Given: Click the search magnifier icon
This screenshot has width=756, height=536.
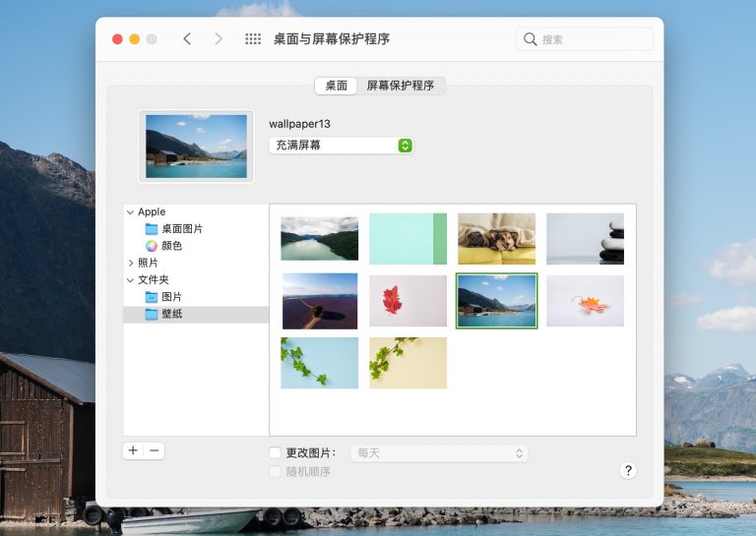Looking at the screenshot, I should (530, 39).
